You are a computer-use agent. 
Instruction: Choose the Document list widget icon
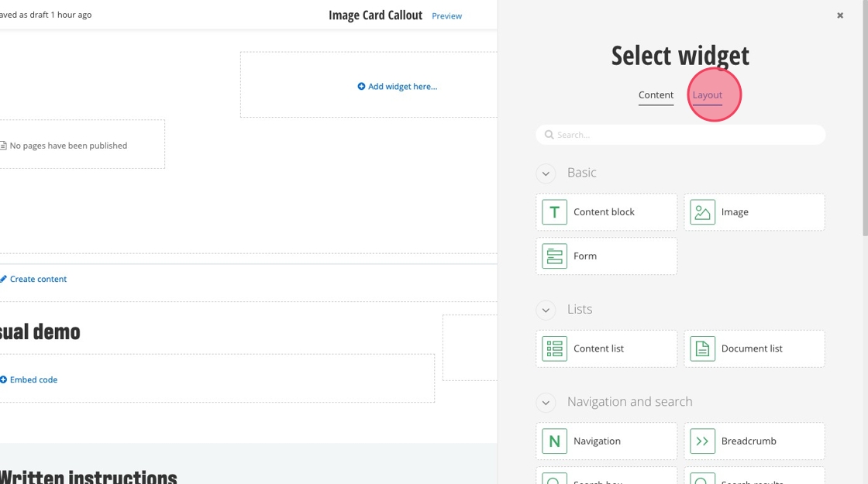click(702, 348)
